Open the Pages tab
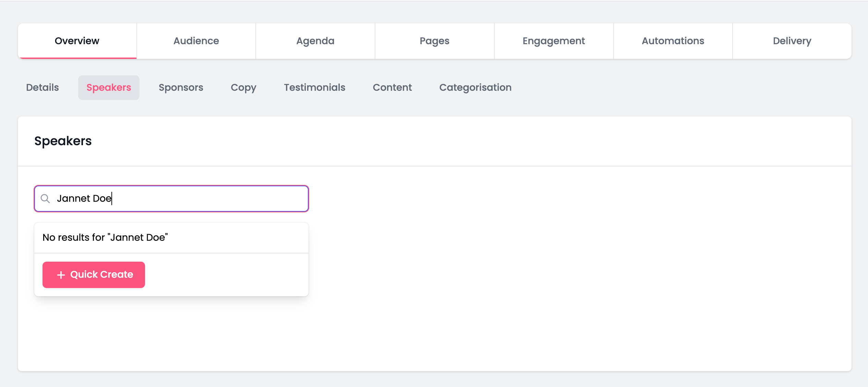Screen dimensions: 868x387 [434, 41]
